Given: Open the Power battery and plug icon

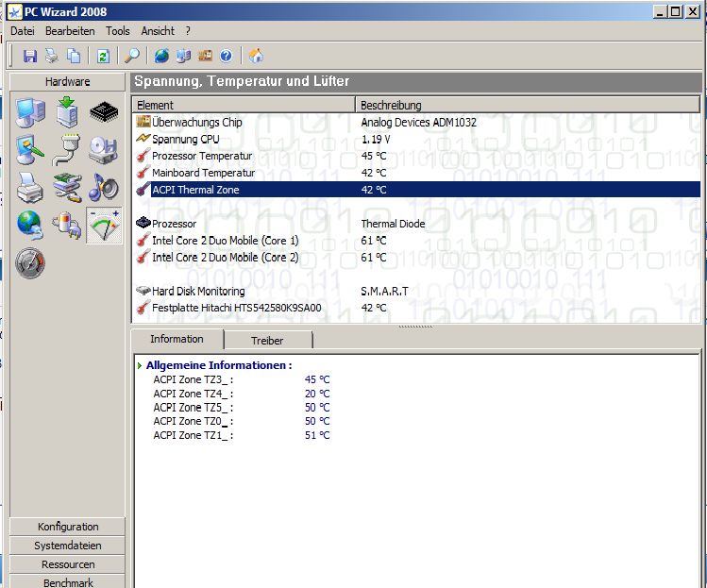Looking at the screenshot, I should (x=67, y=225).
